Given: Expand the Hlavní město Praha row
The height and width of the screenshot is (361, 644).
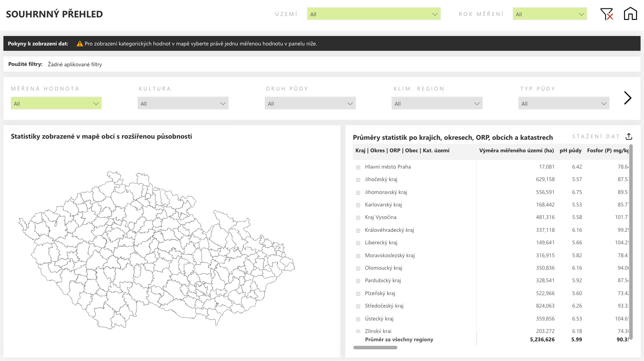Looking at the screenshot, I should click(x=358, y=167).
